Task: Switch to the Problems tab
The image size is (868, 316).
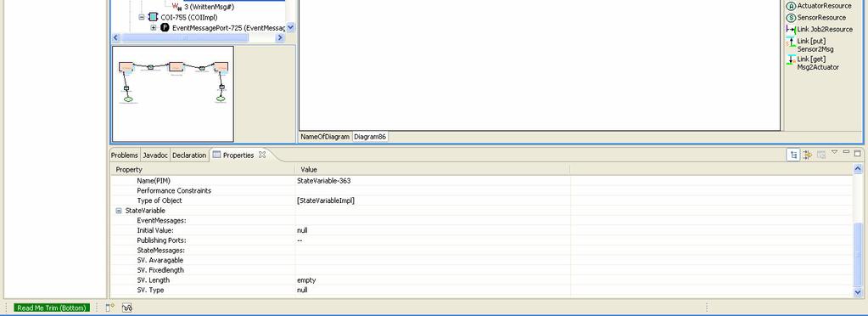Action: (x=125, y=155)
